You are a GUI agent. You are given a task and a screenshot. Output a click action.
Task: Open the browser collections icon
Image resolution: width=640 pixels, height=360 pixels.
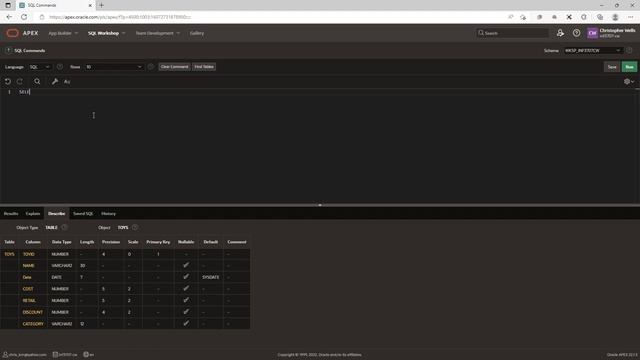coord(600,17)
